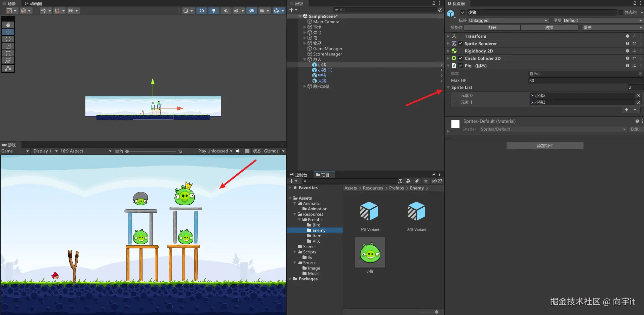Add an element to Sprite List with plus
Screen dimensions: 644x315
point(627,110)
